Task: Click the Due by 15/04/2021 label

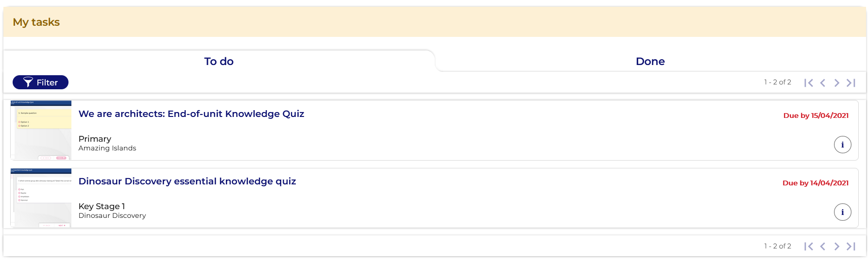Action: (816, 115)
